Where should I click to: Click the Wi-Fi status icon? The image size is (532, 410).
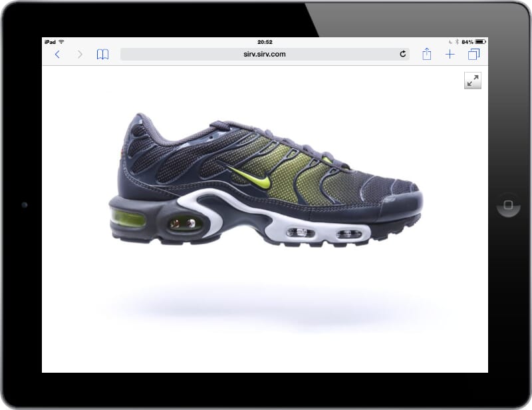coord(61,42)
